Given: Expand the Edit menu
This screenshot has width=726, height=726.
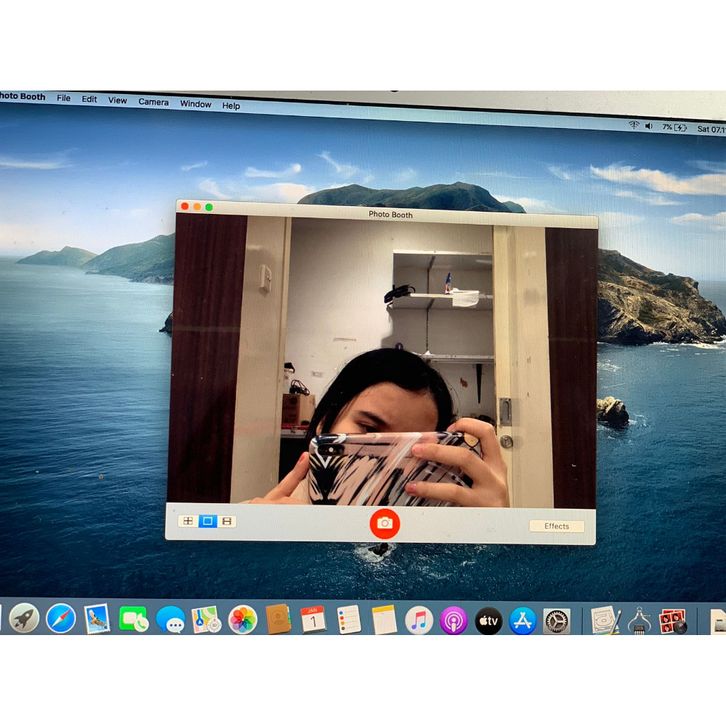Looking at the screenshot, I should point(90,100).
